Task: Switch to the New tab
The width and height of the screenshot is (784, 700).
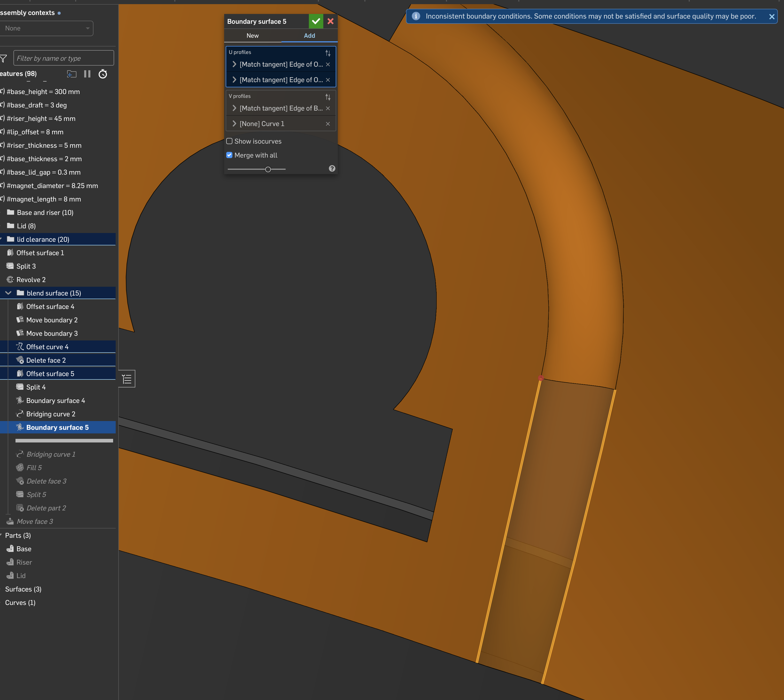Action: coord(252,35)
